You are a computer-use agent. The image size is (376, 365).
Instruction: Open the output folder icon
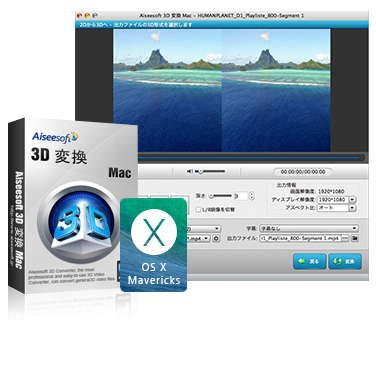(x=355, y=238)
